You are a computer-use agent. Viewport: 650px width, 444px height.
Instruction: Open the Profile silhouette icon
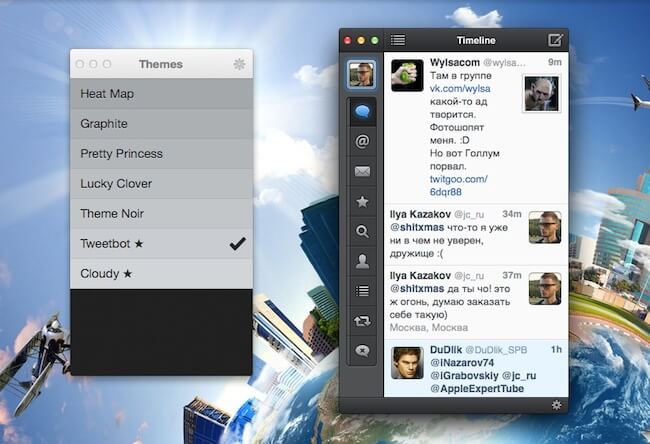click(362, 262)
